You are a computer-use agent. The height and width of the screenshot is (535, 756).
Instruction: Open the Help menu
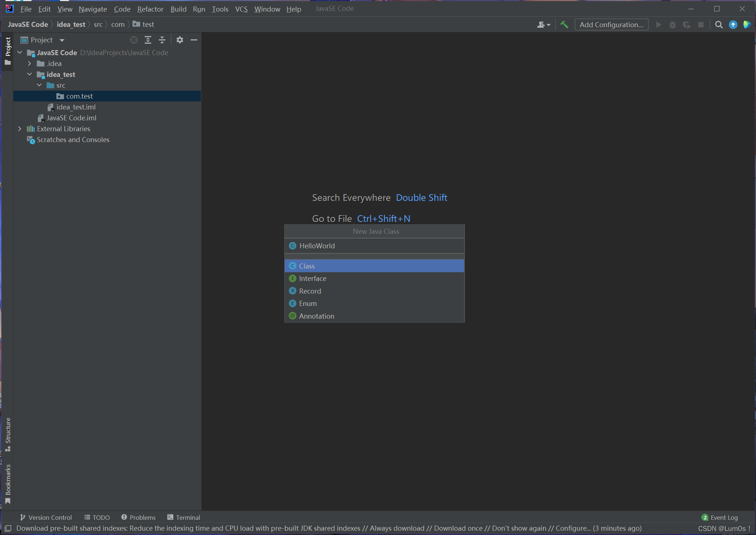294,9
